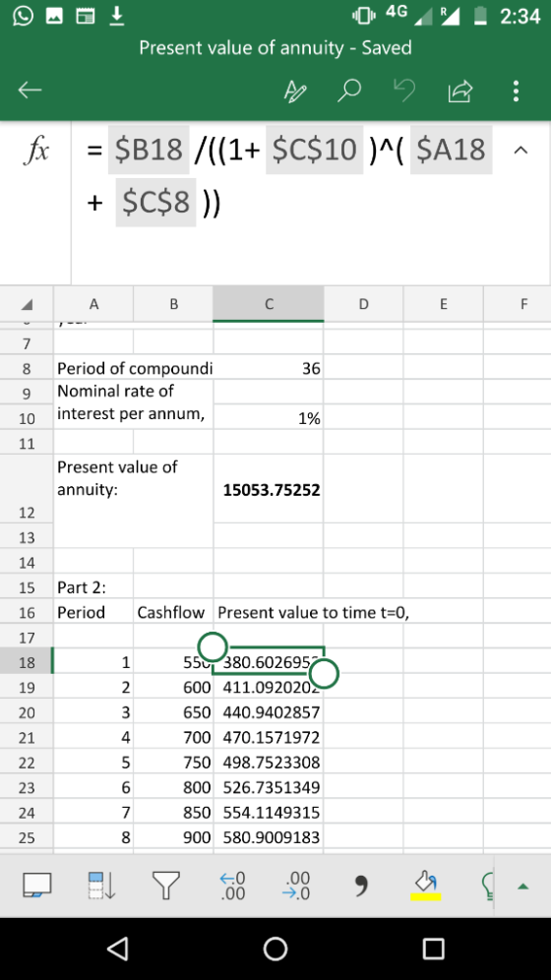Select cell containing 36
Viewport: 551px width, 980px height.
tap(269, 369)
